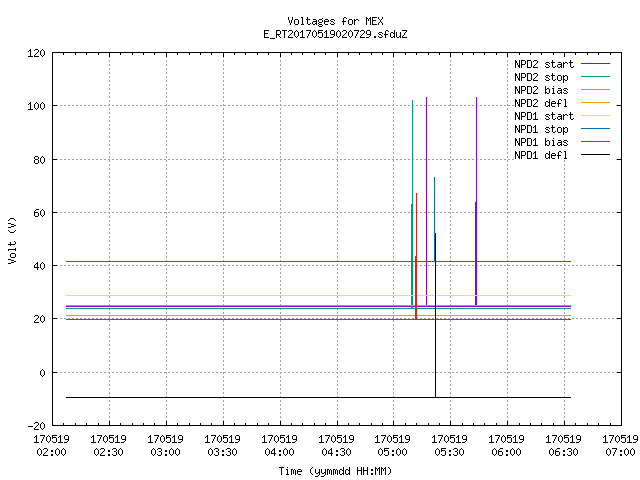
Task: Select the 'NPD2 defl' legend label
Action: point(541,103)
